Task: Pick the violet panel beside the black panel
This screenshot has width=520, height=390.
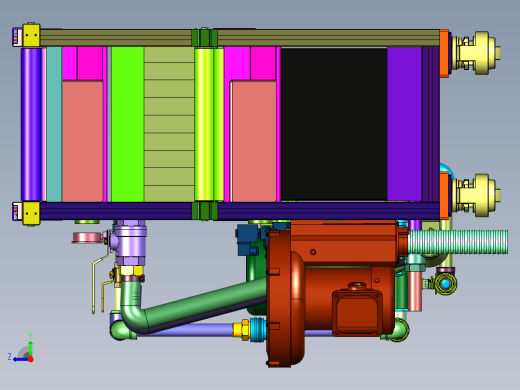Action: (404, 124)
